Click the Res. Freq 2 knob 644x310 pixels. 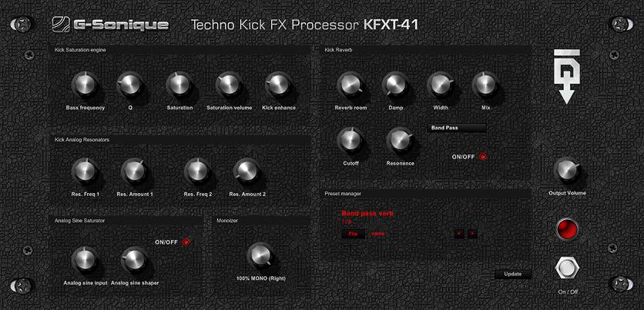pyautogui.click(x=197, y=172)
